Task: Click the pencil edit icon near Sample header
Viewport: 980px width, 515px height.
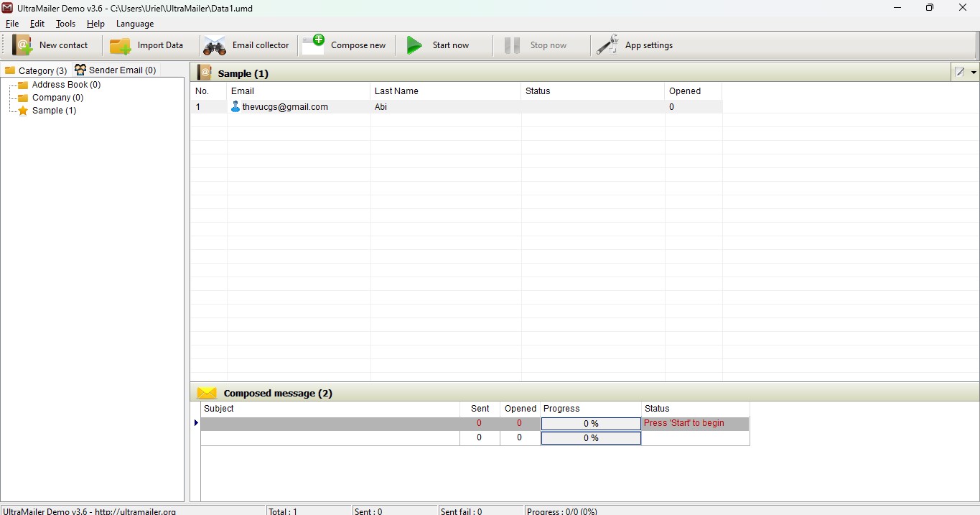Action: (x=961, y=72)
